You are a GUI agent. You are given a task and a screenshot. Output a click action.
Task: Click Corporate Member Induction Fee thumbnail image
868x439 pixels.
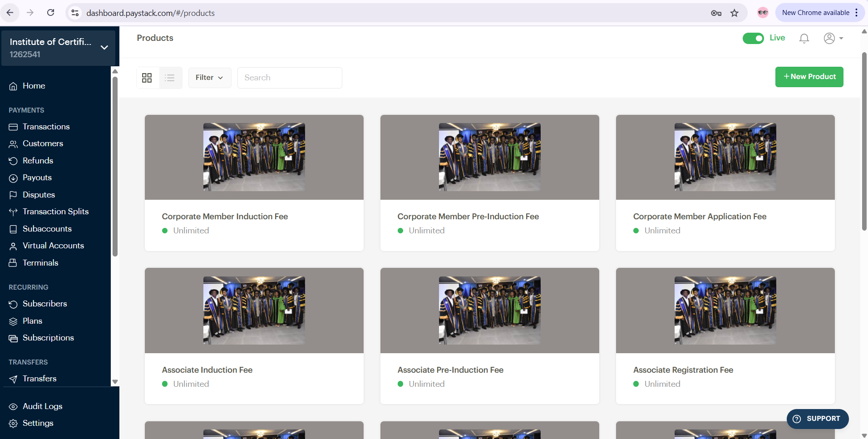pos(254,157)
